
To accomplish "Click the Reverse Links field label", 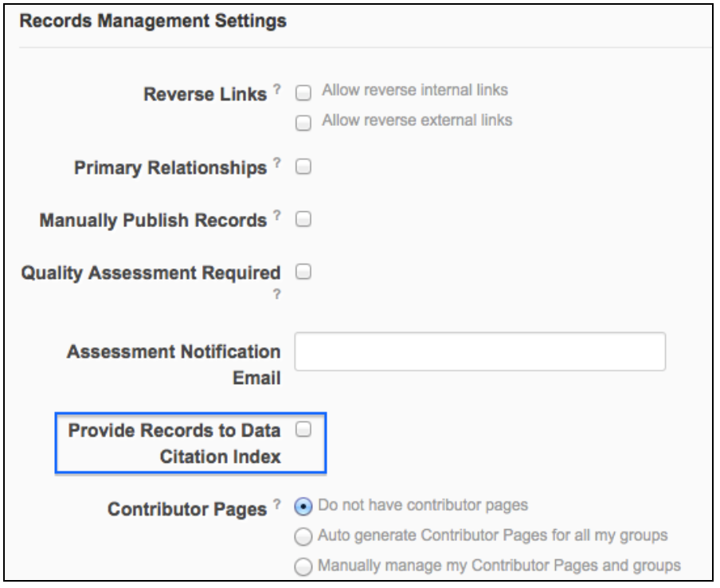I will [x=204, y=95].
